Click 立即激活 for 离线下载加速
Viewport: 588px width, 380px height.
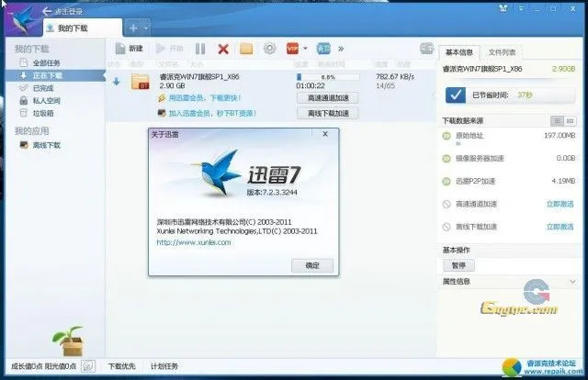pyautogui.click(x=560, y=227)
